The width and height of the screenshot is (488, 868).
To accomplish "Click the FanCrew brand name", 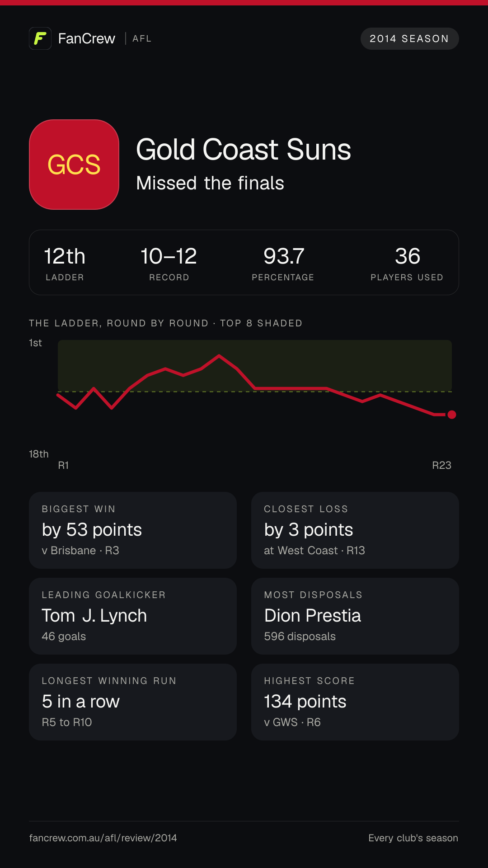I will [x=87, y=38].
